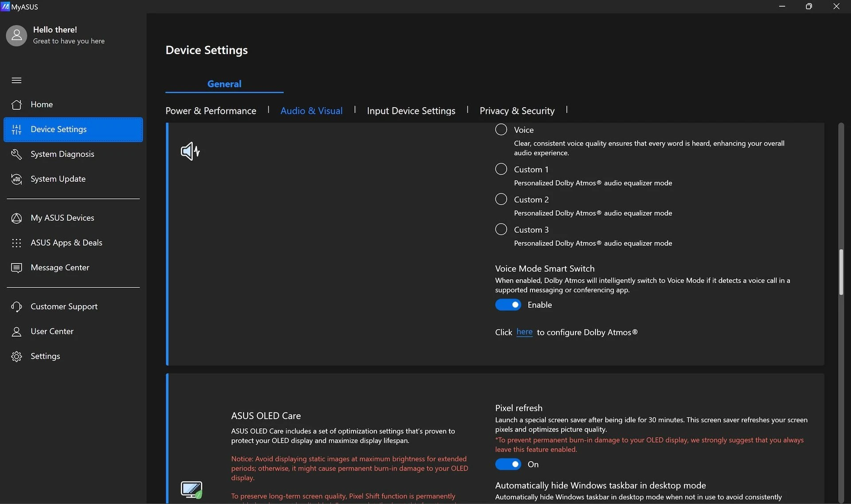This screenshot has height=504, width=851.
Task: Open Customer Support page
Action: coord(73,307)
